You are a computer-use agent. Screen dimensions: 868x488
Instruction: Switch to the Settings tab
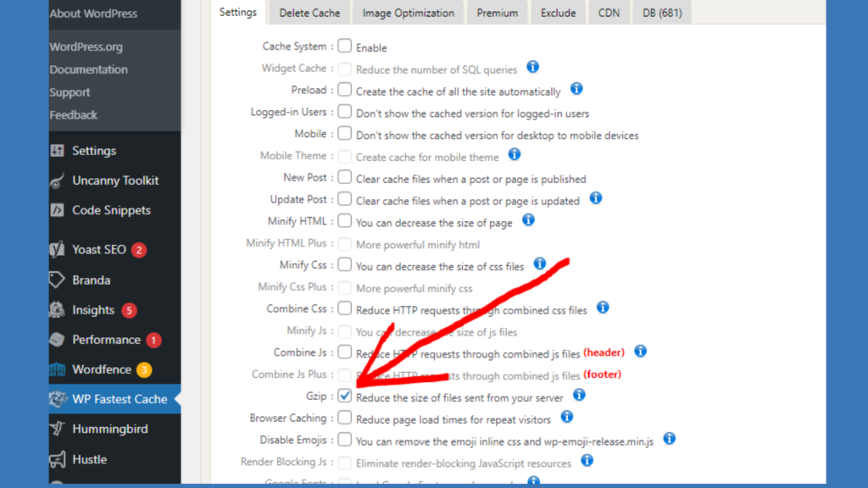pos(238,12)
